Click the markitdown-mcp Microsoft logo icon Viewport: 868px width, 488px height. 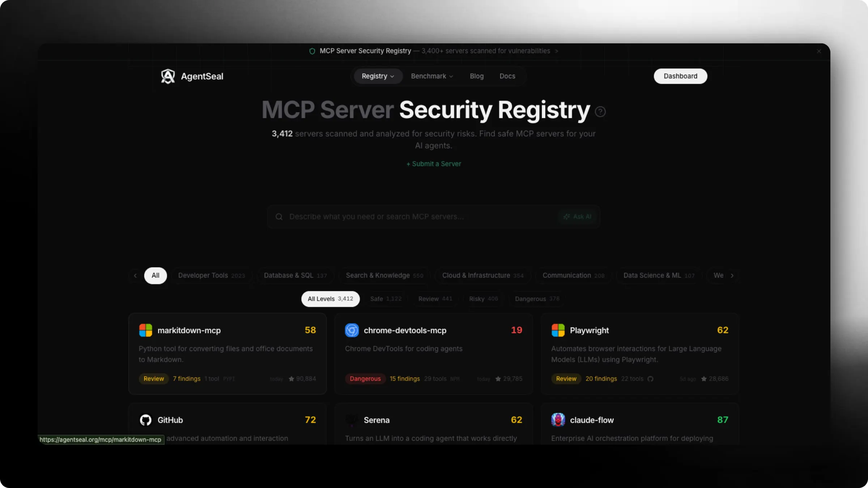click(x=146, y=330)
